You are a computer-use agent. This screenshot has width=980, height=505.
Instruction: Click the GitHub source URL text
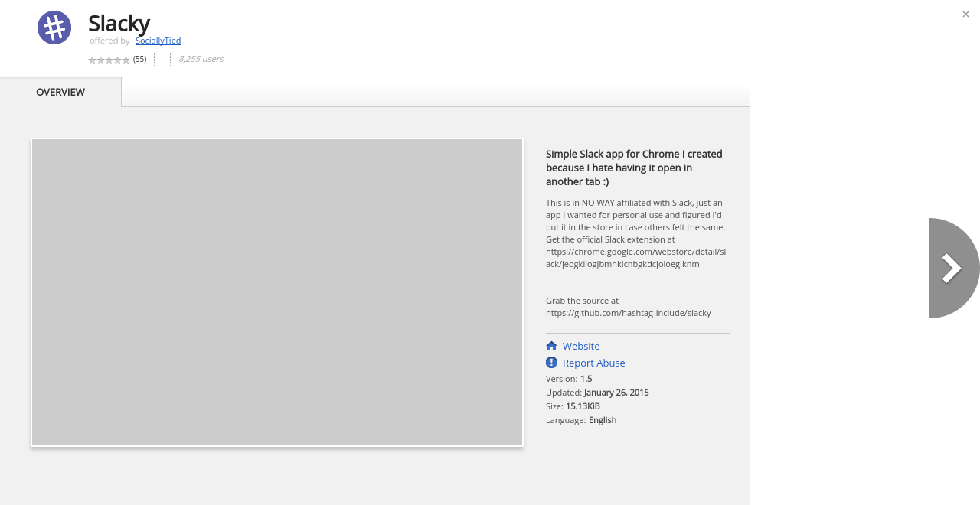click(629, 313)
